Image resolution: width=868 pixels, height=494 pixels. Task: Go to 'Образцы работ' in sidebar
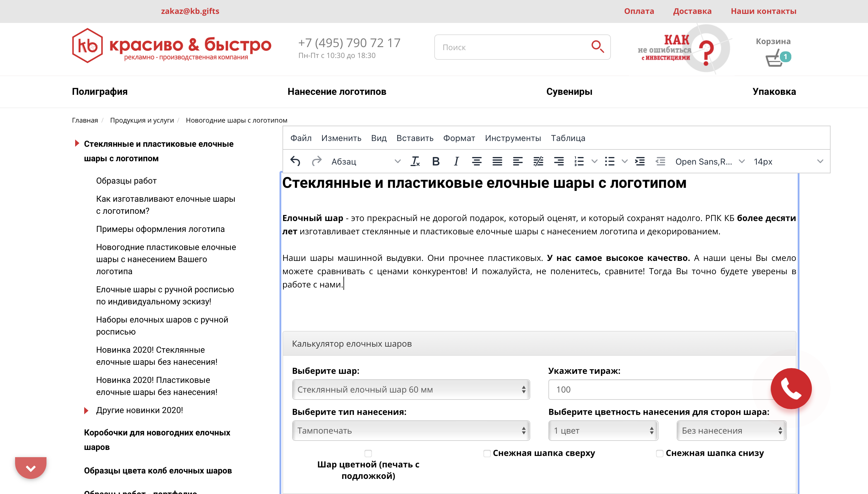[126, 181]
